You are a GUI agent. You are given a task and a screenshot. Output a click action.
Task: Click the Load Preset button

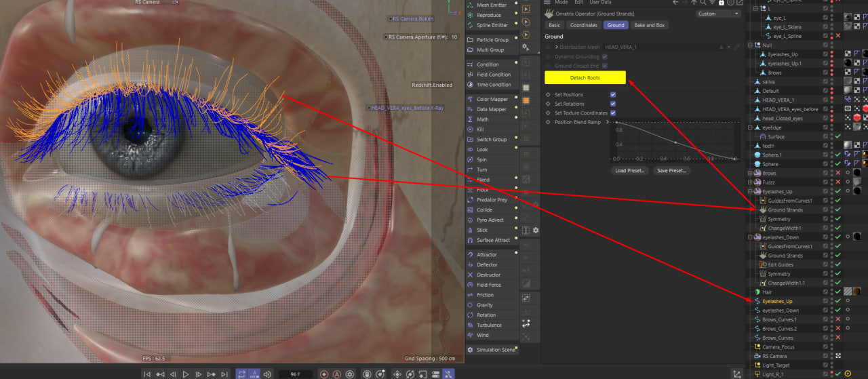point(629,171)
